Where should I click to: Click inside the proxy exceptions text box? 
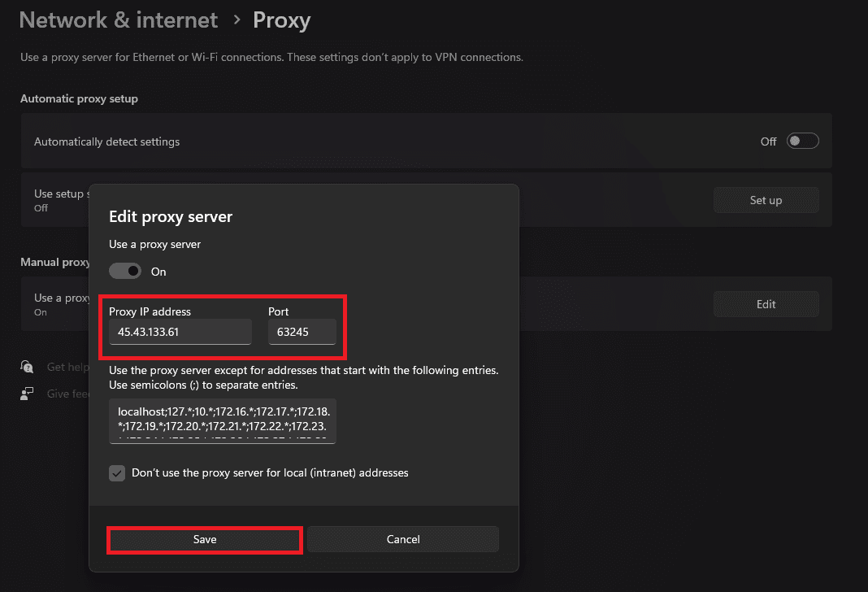[221, 421]
